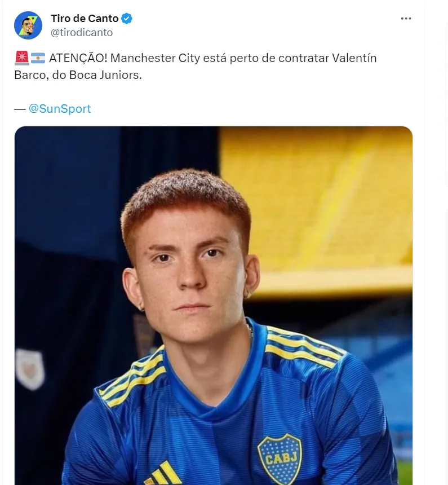Click the Argentina flag emoji
This screenshot has width=448, height=485.
38,58
